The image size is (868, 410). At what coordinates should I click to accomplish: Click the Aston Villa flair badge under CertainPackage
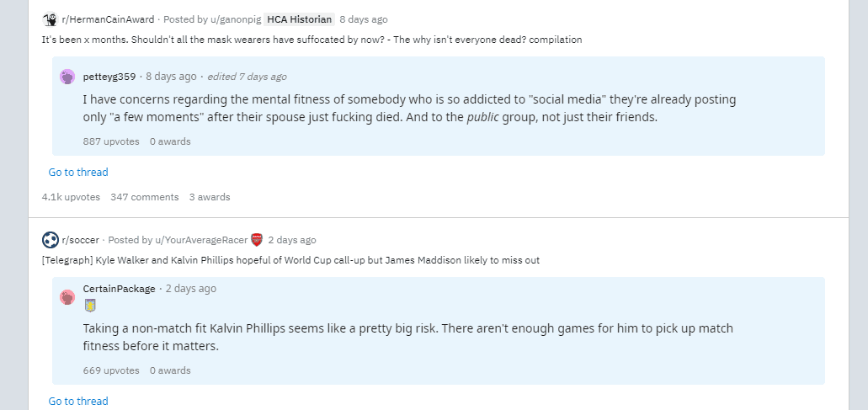pos(89,306)
